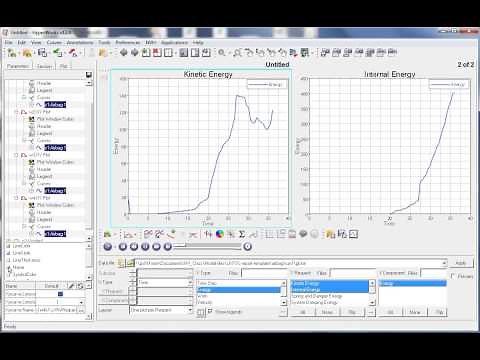480x360 pixels.
Task: Click None button under Request list
Action: (x=327, y=312)
